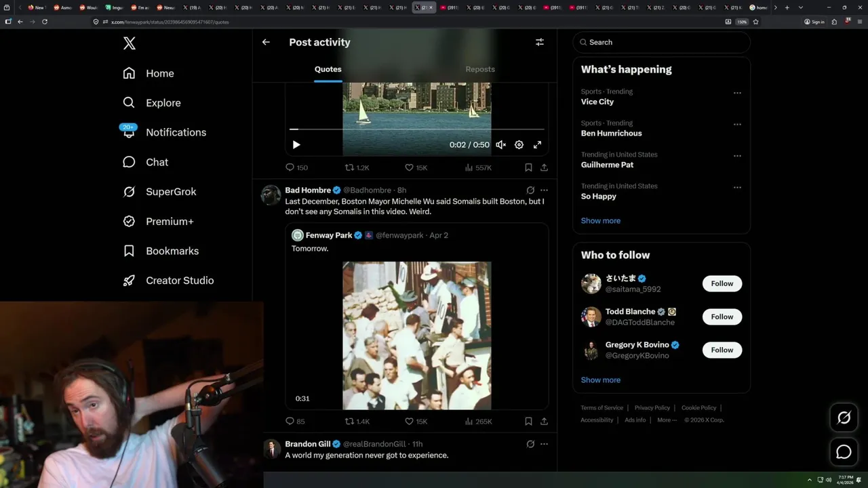This screenshot has width=868, height=488.
Task: Follow the @saitama_5992 account
Action: pos(722,283)
